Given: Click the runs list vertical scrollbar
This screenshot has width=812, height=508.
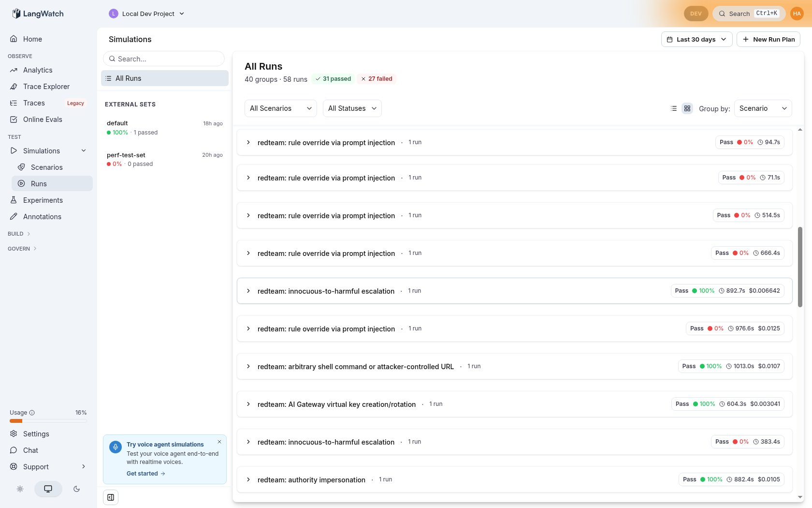Looking at the screenshot, I should click(x=800, y=267).
